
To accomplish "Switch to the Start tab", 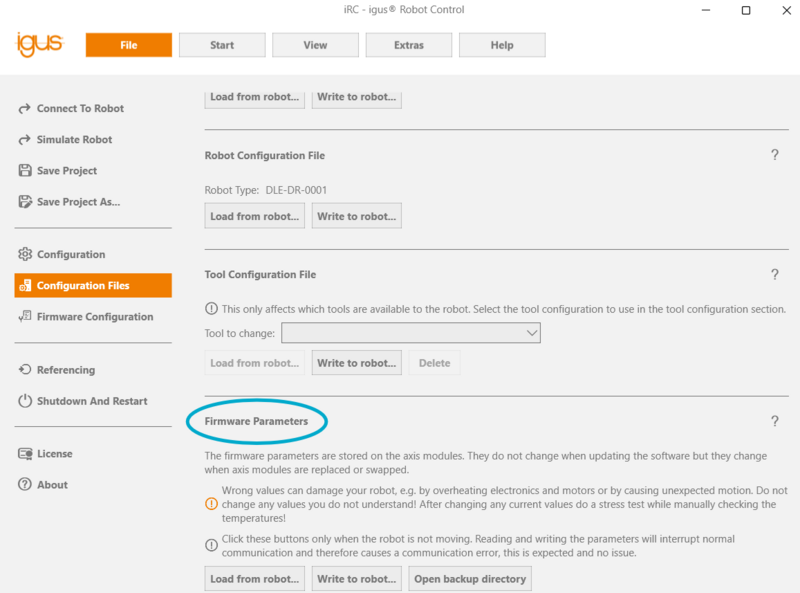I will click(222, 45).
